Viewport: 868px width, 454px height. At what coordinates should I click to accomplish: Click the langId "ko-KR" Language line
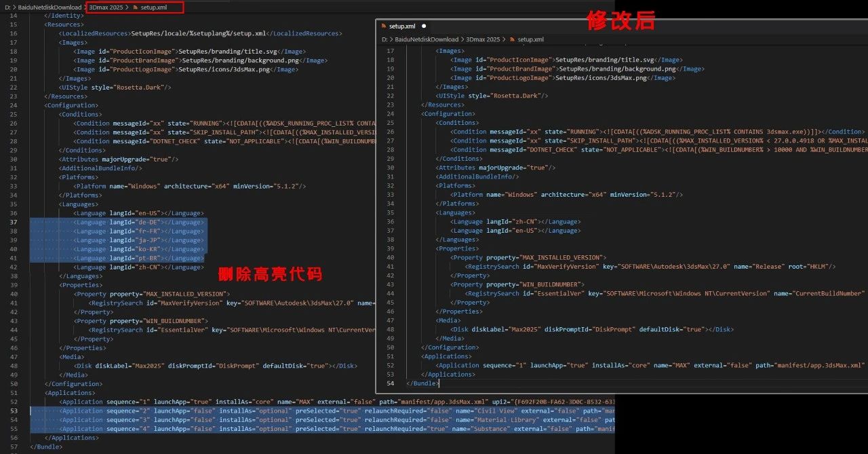(138, 249)
